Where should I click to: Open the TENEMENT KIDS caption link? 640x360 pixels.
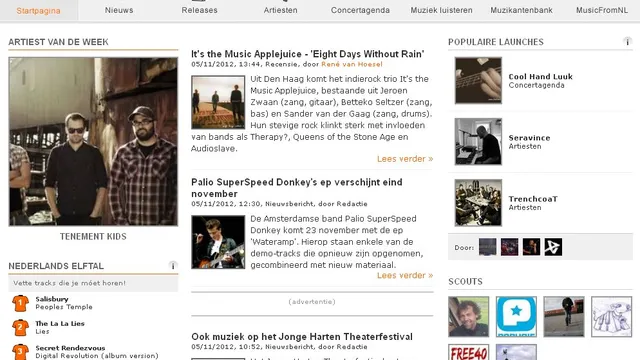click(x=93, y=236)
